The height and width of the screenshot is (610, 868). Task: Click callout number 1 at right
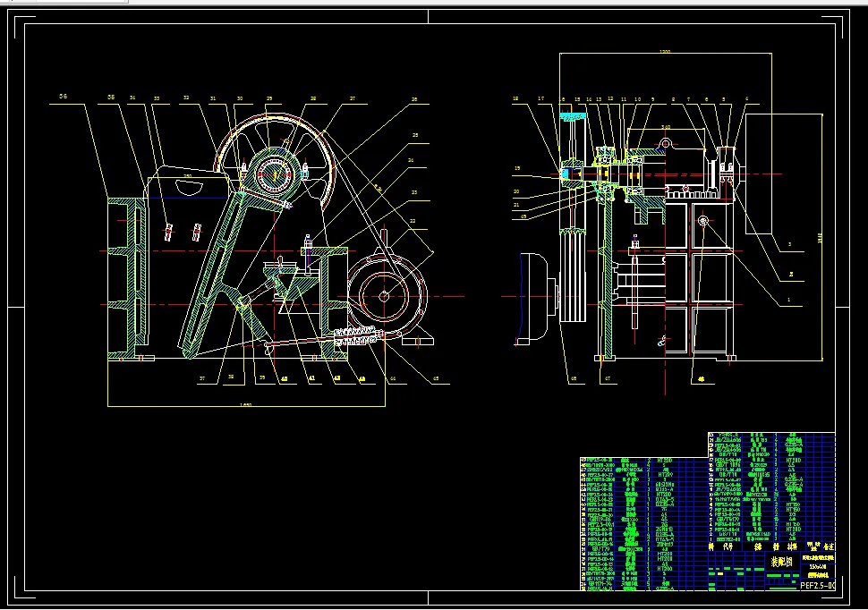tap(788, 300)
